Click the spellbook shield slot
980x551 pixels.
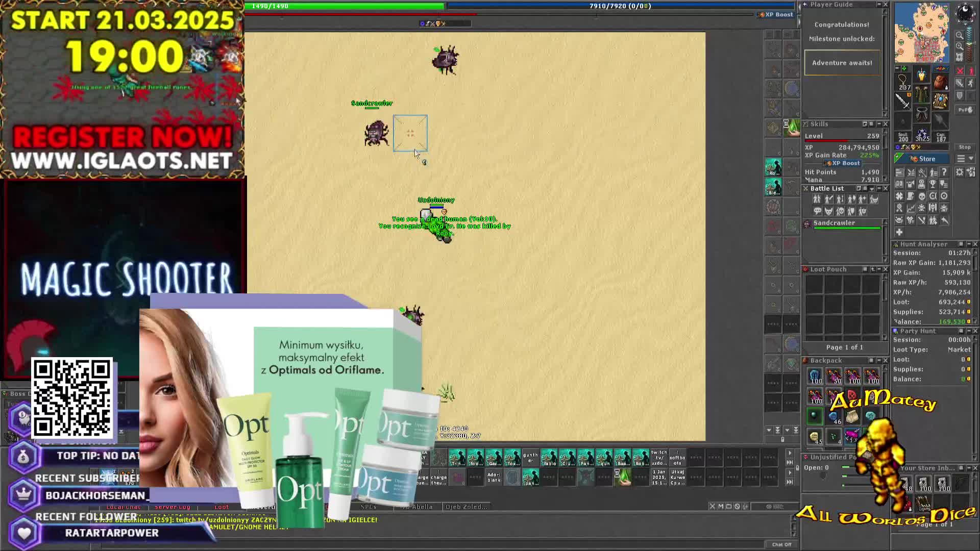pos(940,101)
